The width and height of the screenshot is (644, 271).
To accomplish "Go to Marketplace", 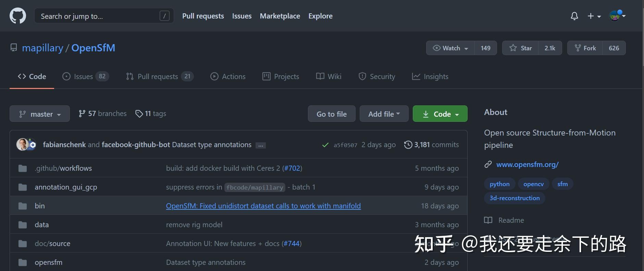I will (x=280, y=16).
